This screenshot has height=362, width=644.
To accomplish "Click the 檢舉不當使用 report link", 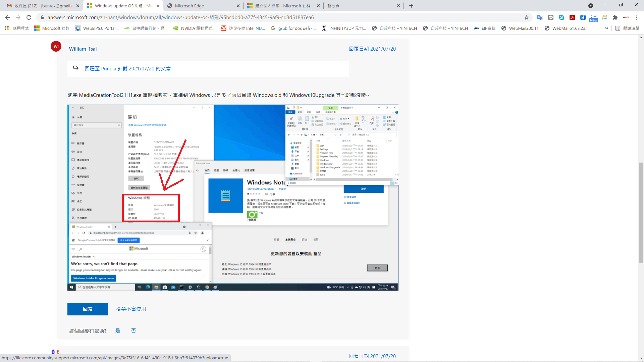I will [131, 309].
